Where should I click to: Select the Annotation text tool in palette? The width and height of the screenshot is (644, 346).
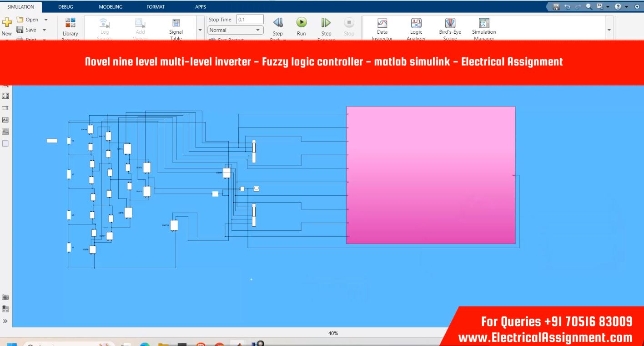coord(5,120)
